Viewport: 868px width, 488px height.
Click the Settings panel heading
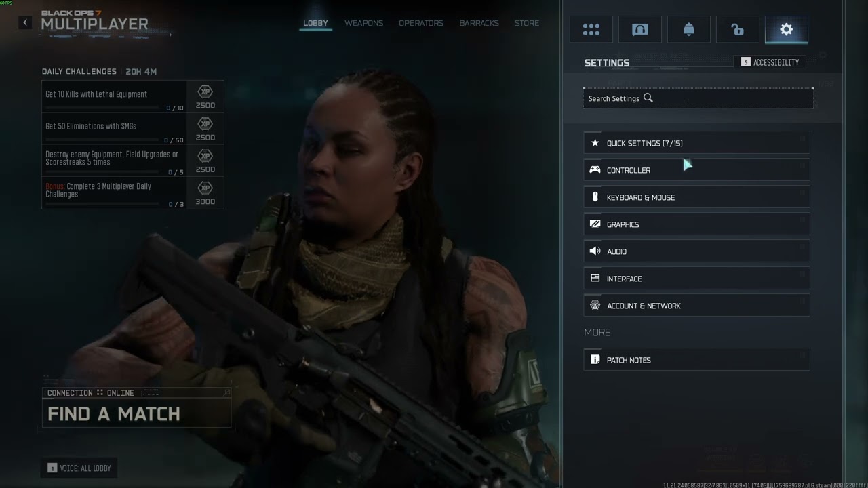[607, 63]
